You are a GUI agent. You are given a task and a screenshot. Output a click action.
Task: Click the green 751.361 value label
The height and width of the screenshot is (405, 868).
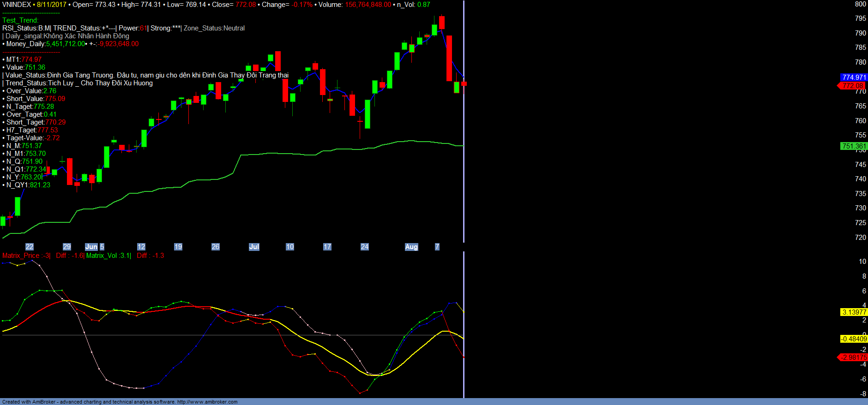pos(854,146)
